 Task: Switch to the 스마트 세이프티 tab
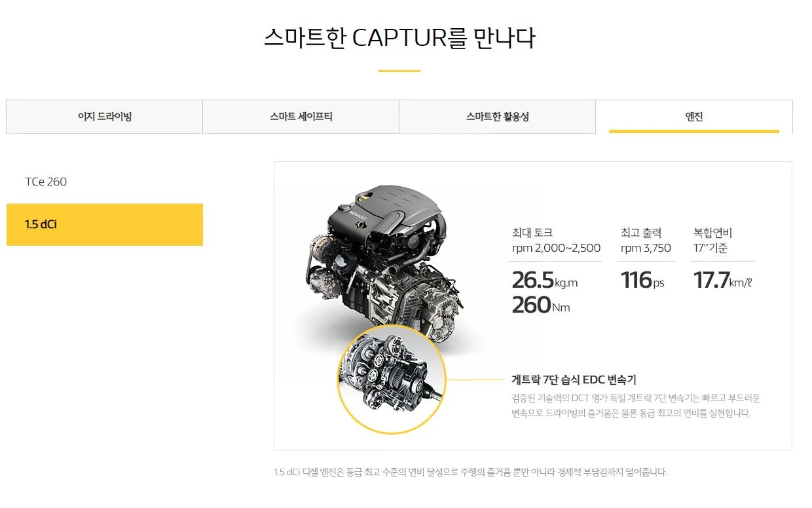tap(301, 117)
